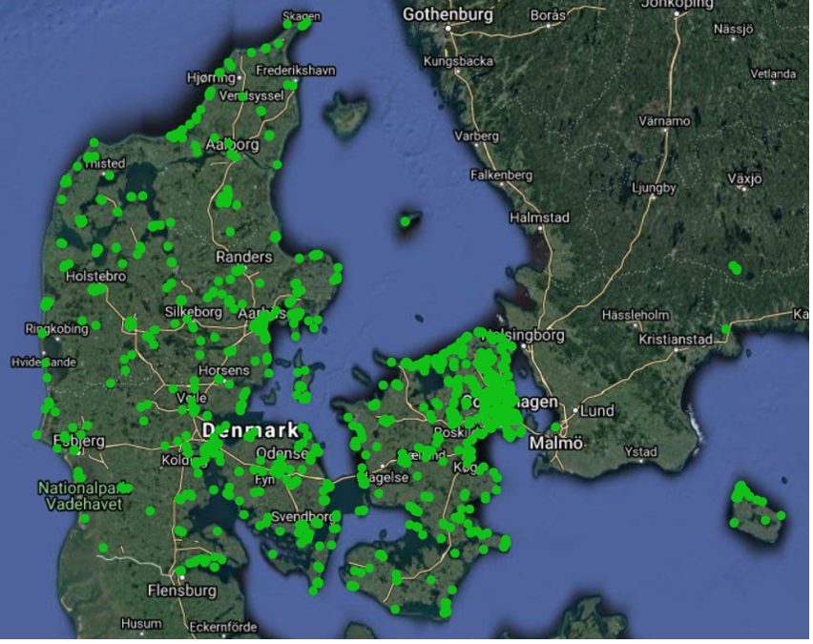The width and height of the screenshot is (813, 644).
Task: Select the Eckernförde town label
Action: pos(223,627)
